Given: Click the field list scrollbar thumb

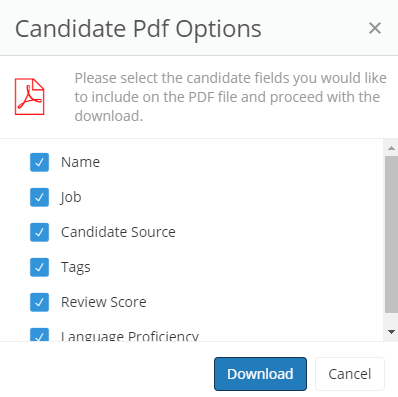Looking at the screenshot, I should pos(391,234).
